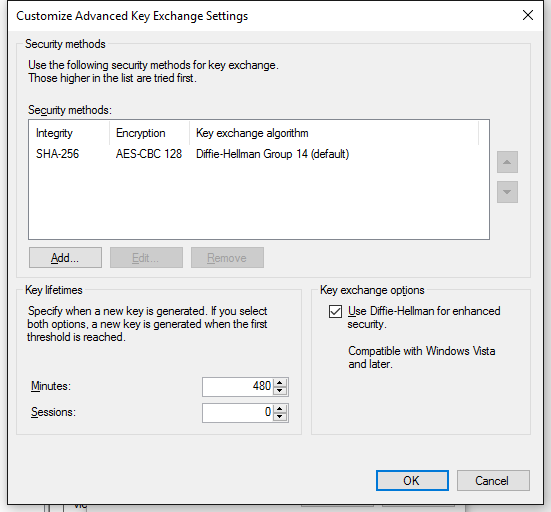The height and width of the screenshot is (512, 551).
Task: Click the Remove button
Action: (x=227, y=258)
